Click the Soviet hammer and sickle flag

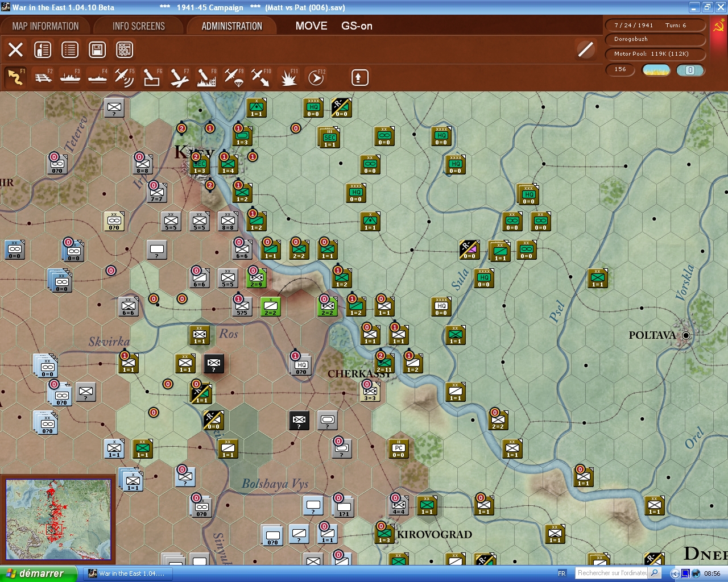click(x=718, y=27)
